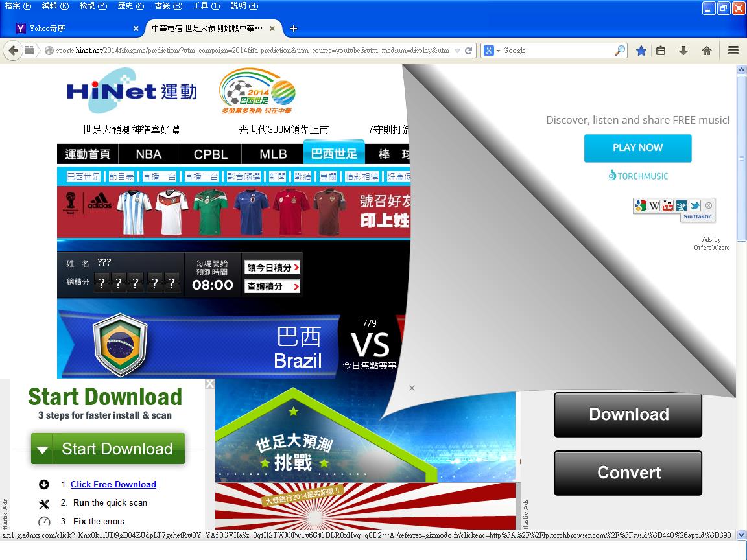Close the Yahoo奇摩 tab
This screenshot has height=560, width=747.
136,29
